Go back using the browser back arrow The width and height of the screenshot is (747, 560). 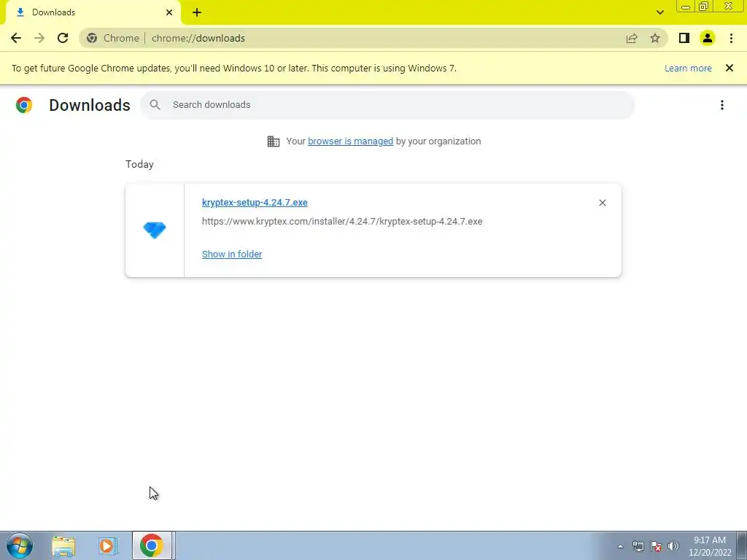(16, 38)
